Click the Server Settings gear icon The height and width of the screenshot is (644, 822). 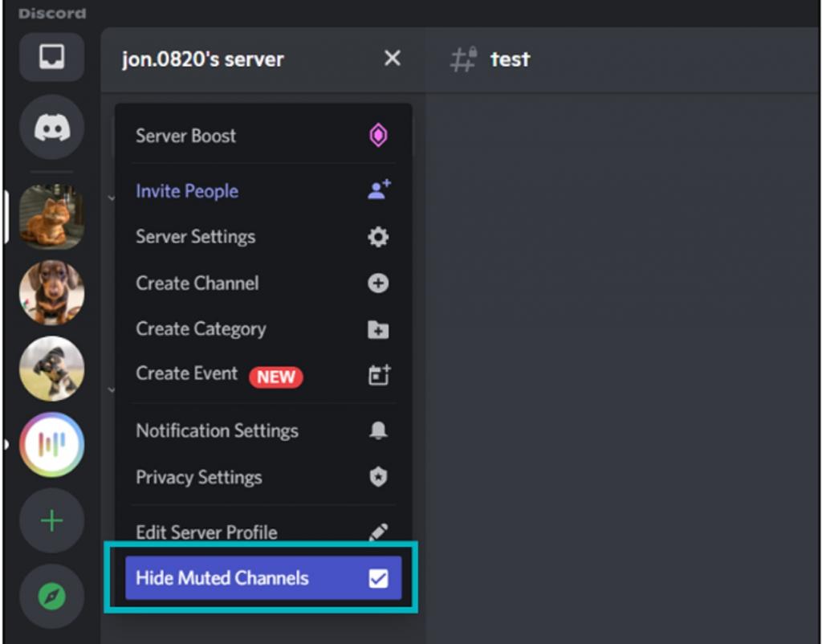coord(378,237)
